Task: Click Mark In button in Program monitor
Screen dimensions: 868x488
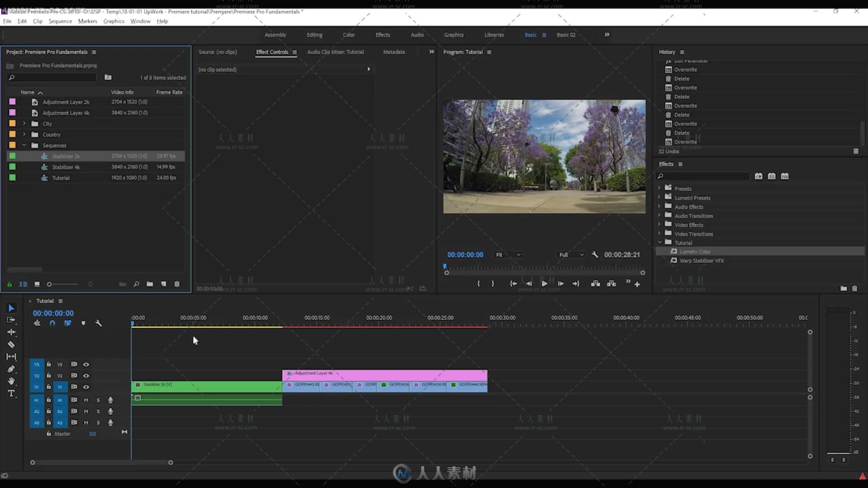Action: (x=478, y=284)
